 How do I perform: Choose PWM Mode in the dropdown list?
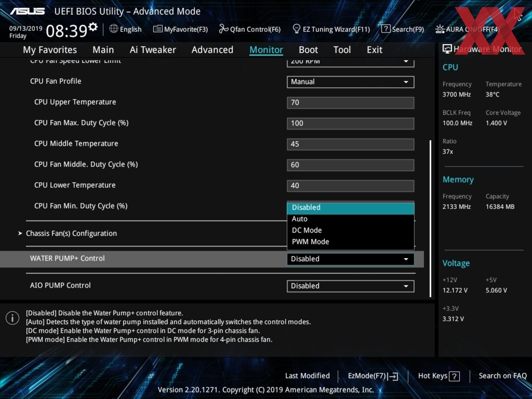pyautogui.click(x=350, y=242)
